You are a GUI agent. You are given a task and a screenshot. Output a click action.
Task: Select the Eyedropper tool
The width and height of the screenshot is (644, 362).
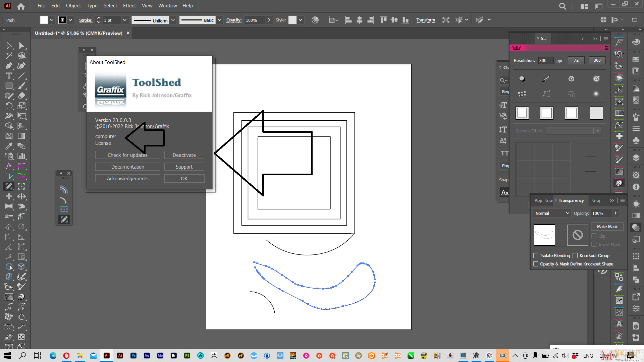point(9,146)
